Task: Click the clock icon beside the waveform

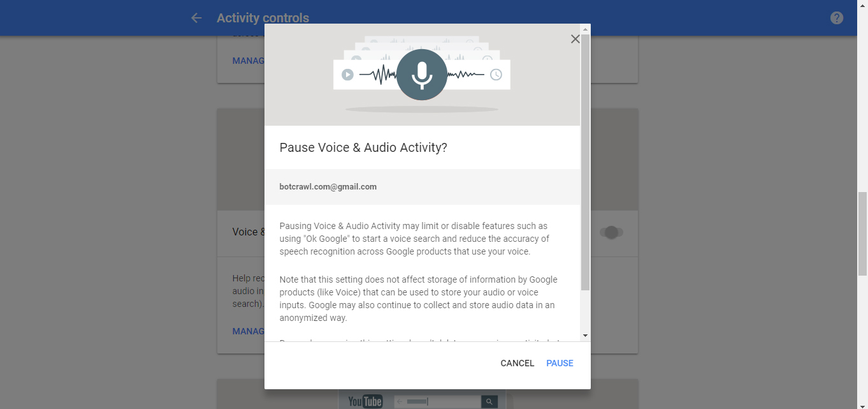Action: point(496,75)
